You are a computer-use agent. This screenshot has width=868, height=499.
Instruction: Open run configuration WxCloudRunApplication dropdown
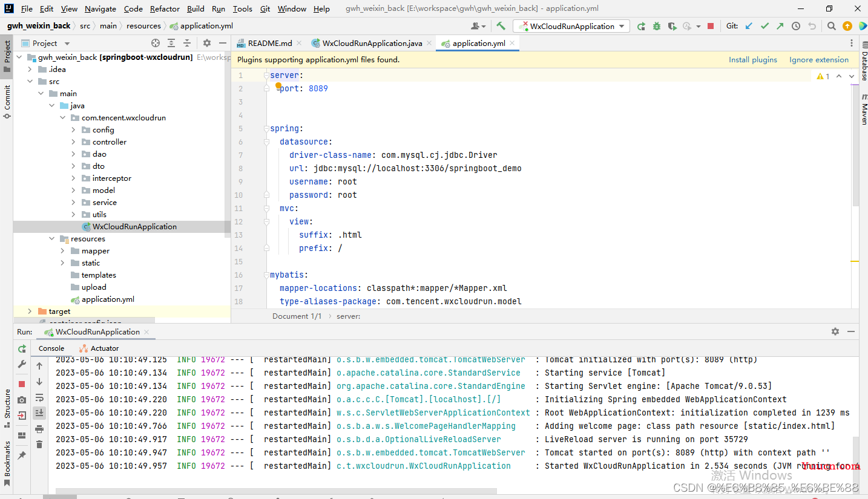571,26
